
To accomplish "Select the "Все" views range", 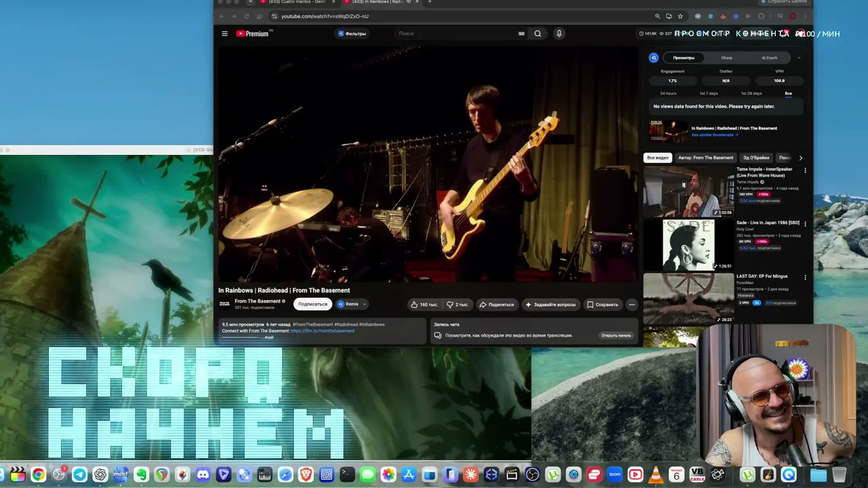I will click(x=789, y=94).
